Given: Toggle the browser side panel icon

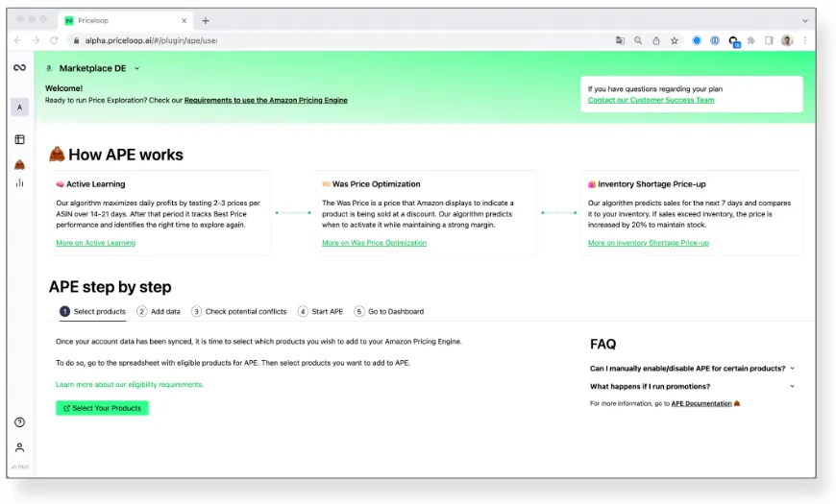Looking at the screenshot, I should 769,40.
